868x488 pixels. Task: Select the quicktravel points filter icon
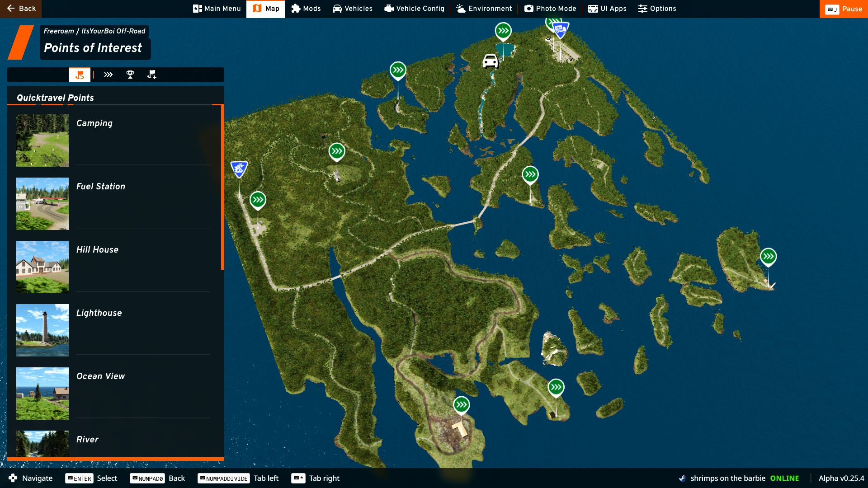(80, 75)
